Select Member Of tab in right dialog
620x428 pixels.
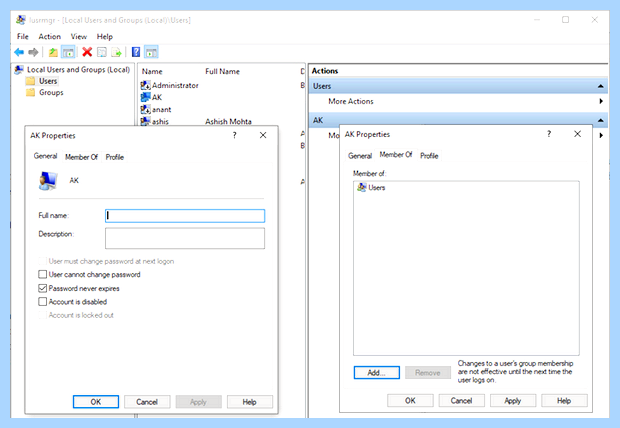pyautogui.click(x=396, y=155)
